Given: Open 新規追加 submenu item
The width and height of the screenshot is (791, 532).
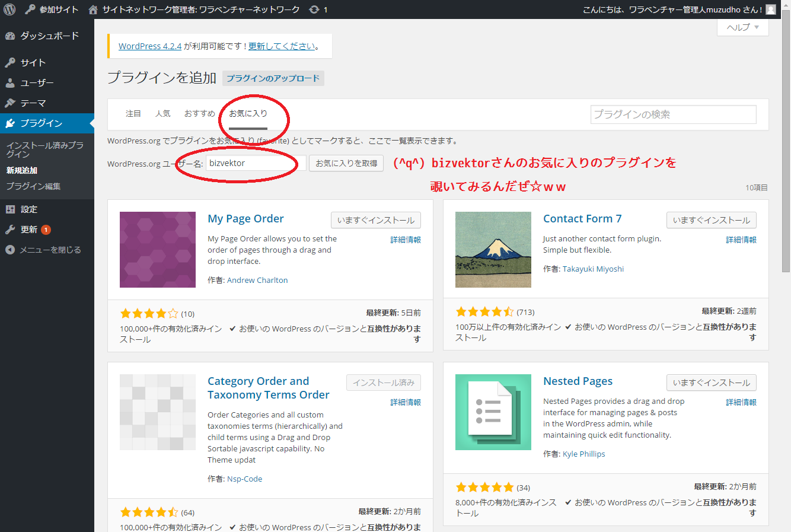Looking at the screenshot, I should click(x=22, y=170).
